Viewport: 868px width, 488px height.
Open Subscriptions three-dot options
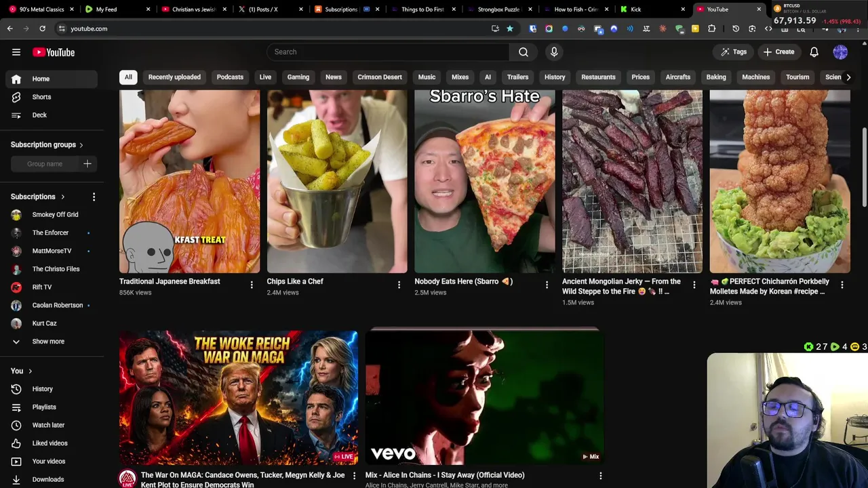[94, 197]
